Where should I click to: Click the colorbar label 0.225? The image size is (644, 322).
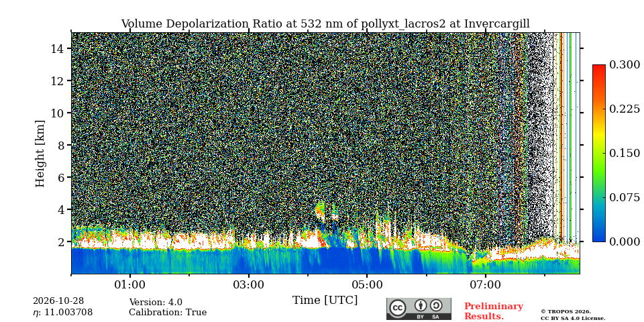tap(625, 109)
